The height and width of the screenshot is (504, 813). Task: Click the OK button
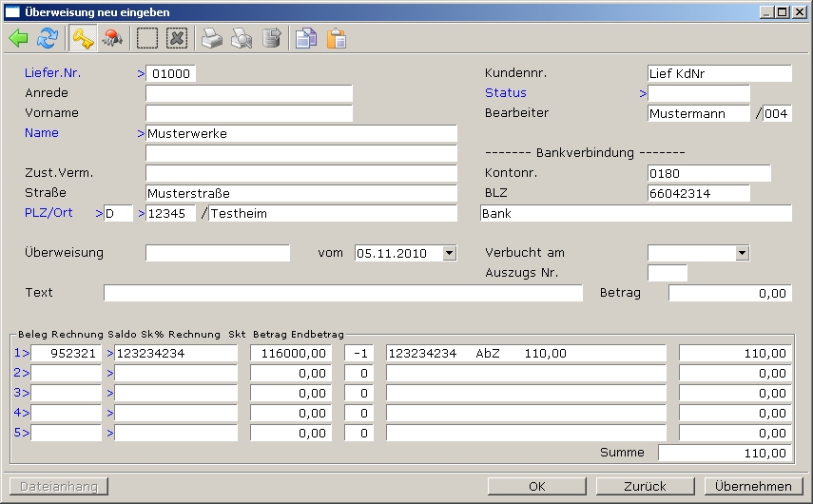536,486
